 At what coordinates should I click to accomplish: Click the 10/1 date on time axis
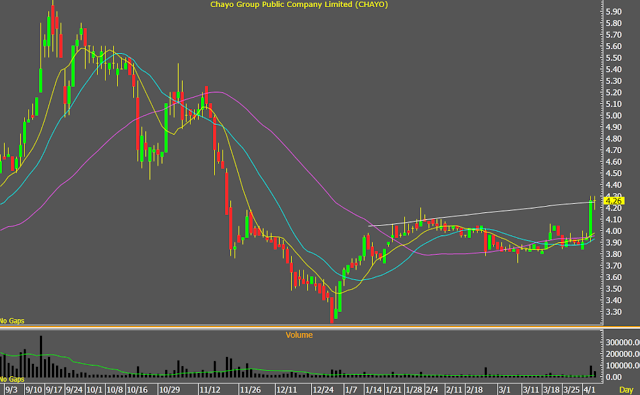(94, 390)
